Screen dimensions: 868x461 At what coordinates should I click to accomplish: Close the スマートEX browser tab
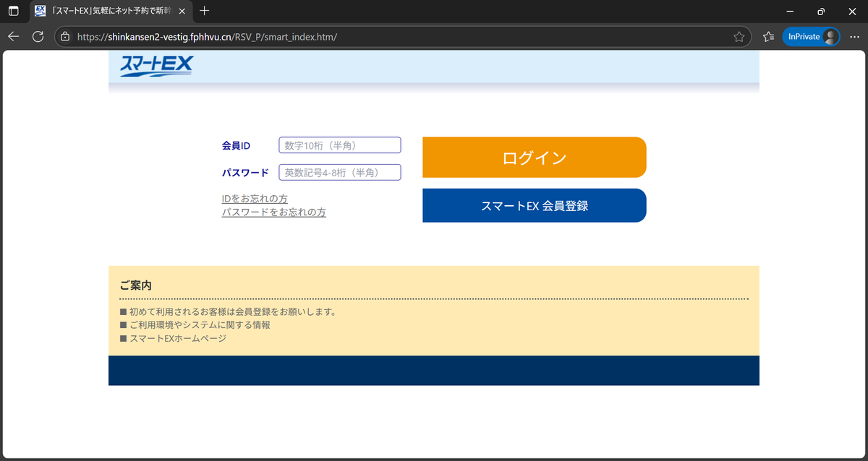pos(183,11)
